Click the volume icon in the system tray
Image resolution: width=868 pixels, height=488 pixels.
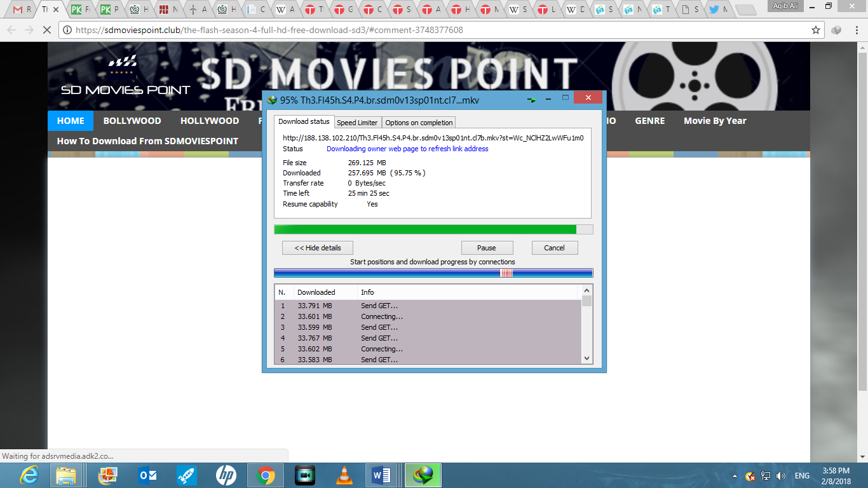click(x=780, y=476)
